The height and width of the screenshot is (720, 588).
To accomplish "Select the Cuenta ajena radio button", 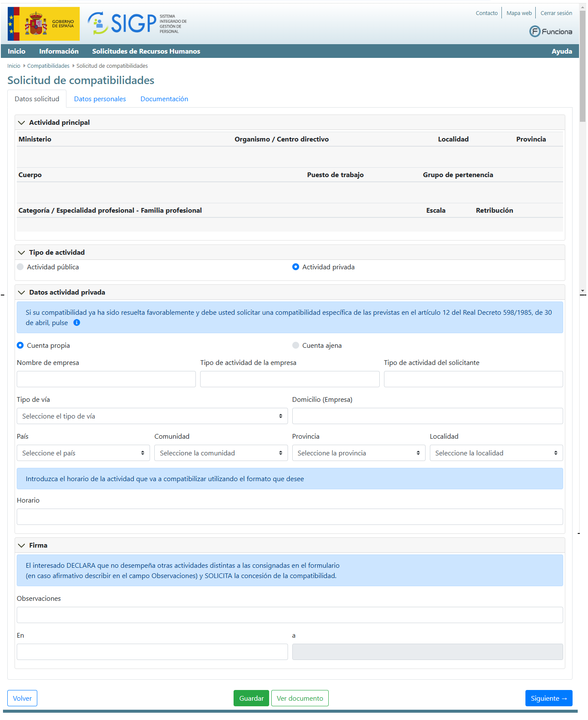I will [296, 346].
